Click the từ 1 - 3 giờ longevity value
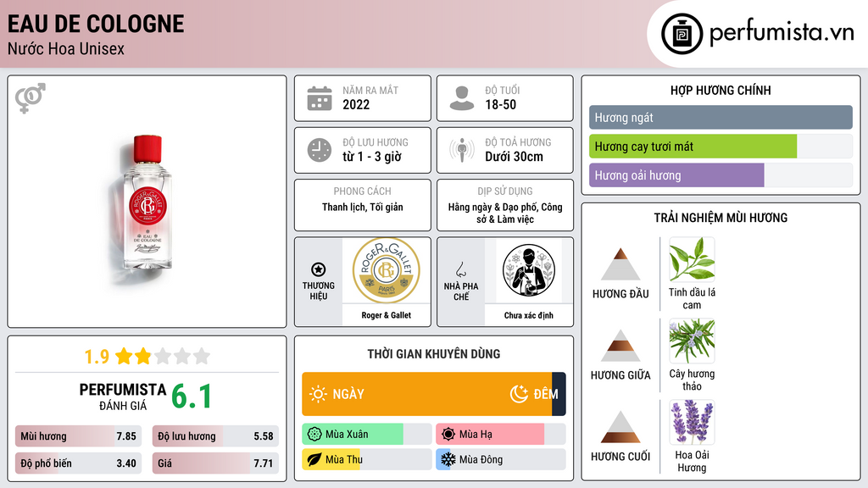 pos(372,157)
